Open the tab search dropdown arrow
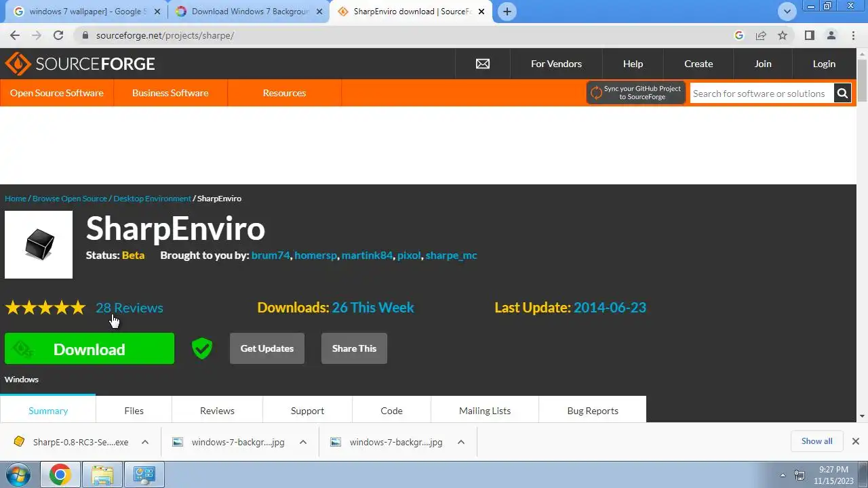The height and width of the screenshot is (488, 868). pos(787,12)
